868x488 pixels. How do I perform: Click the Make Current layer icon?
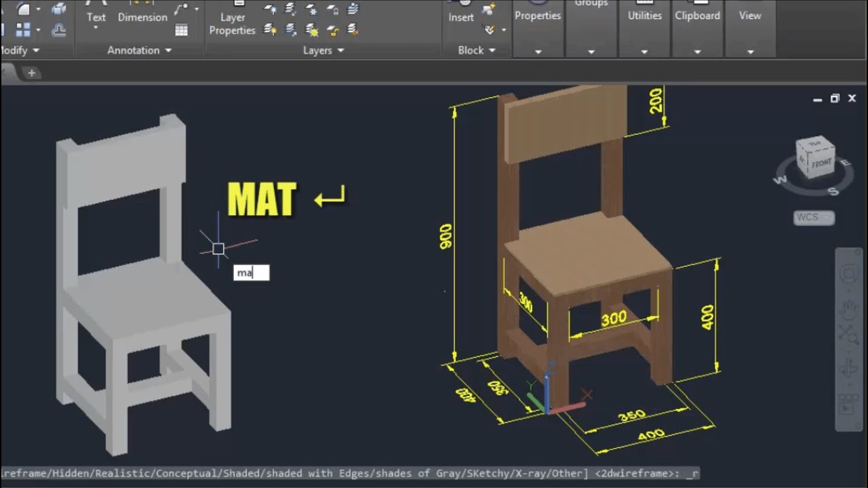click(291, 9)
